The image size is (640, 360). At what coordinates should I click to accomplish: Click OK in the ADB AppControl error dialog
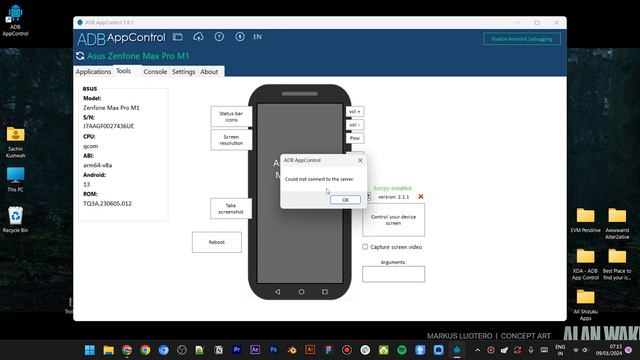[x=345, y=200]
